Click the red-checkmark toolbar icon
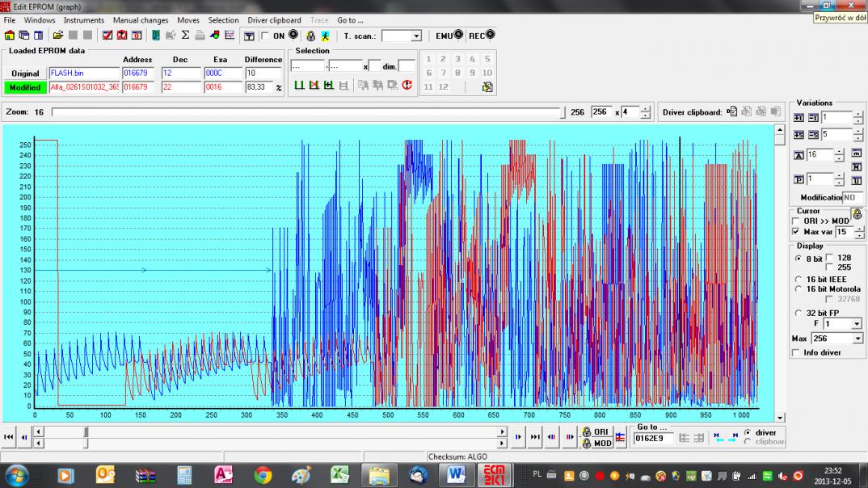The image size is (868, 488). click(107, 36)
